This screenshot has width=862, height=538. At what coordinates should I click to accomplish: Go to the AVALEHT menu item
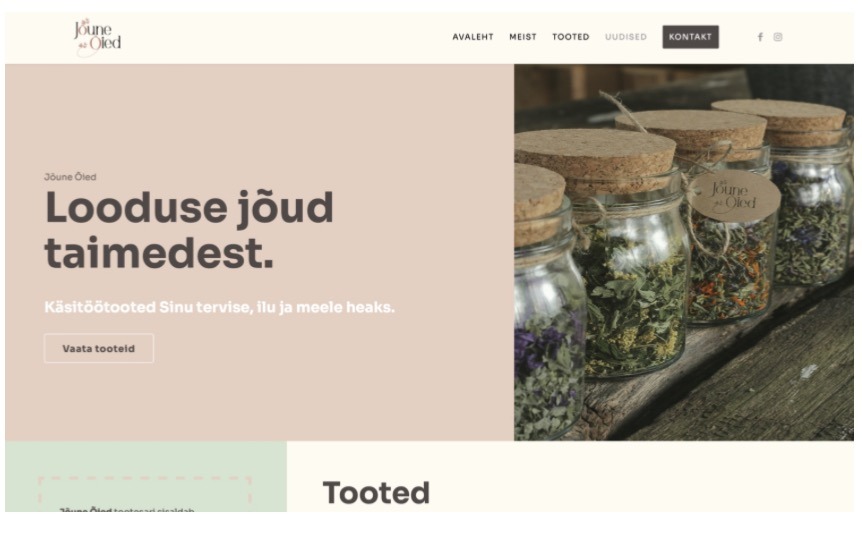tap(473, 37)
